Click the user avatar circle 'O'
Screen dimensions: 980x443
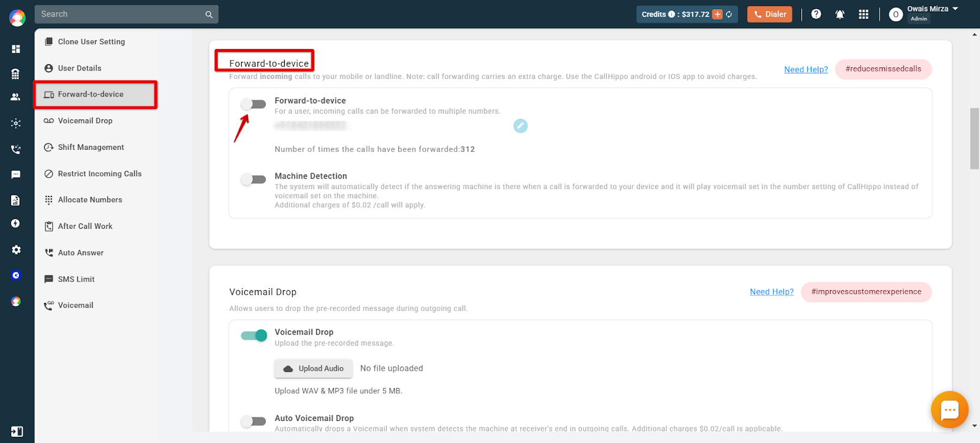pyautogui.click(x=895, y=15)
